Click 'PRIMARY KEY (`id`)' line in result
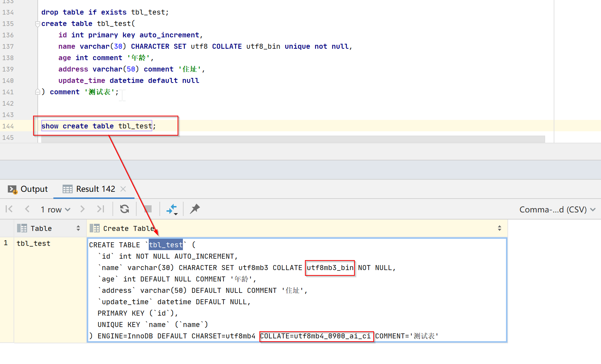Screen dimensions: 601x364 pos(138,313)
